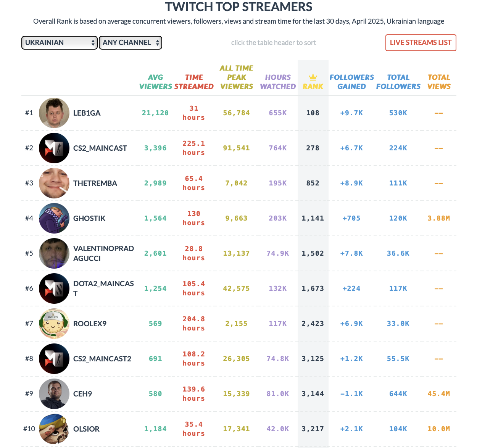Viewport: 477px width, 448px height.
Task: Click the CS2_MAINCAST channel avatar
Action: click(x=54, y=148)
